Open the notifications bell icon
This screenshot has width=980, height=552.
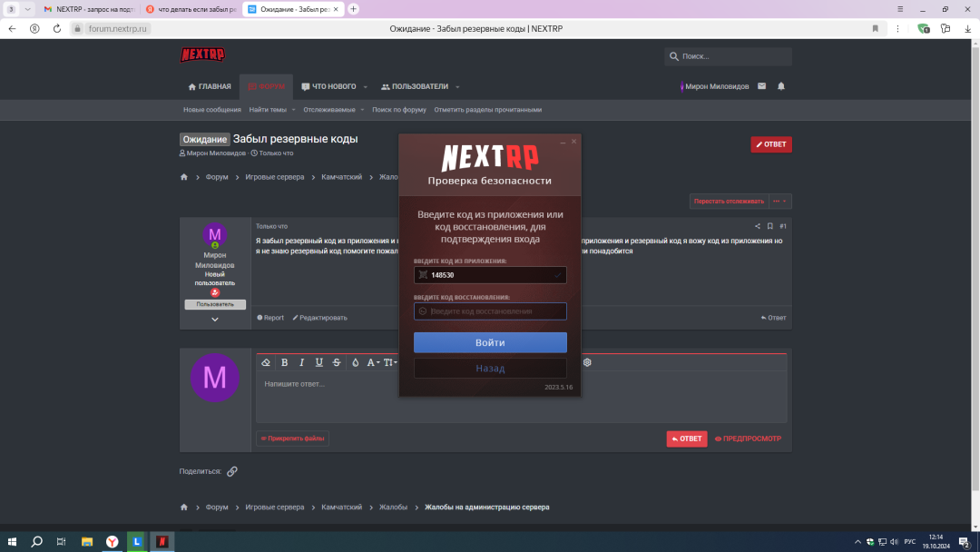[x=781, y=86]
